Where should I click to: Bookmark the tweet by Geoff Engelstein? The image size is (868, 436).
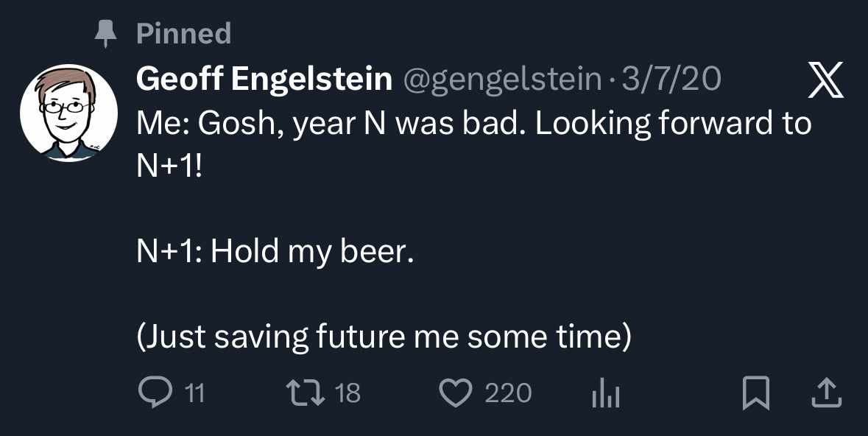point(754,393)
